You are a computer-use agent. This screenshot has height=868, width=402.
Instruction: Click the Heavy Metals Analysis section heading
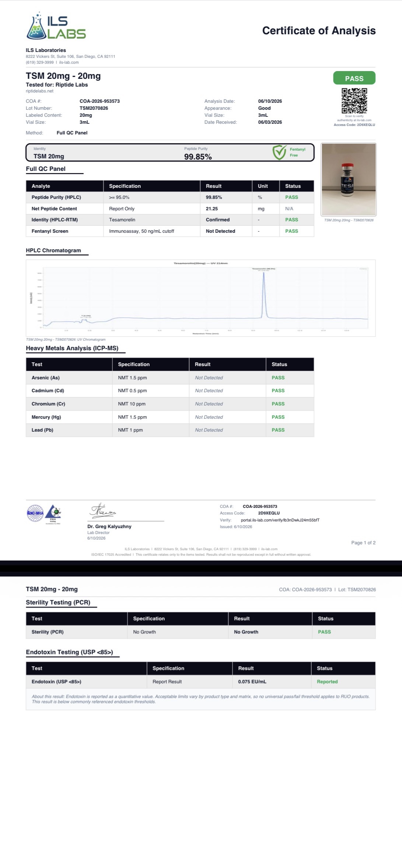[x=72, y=348]
